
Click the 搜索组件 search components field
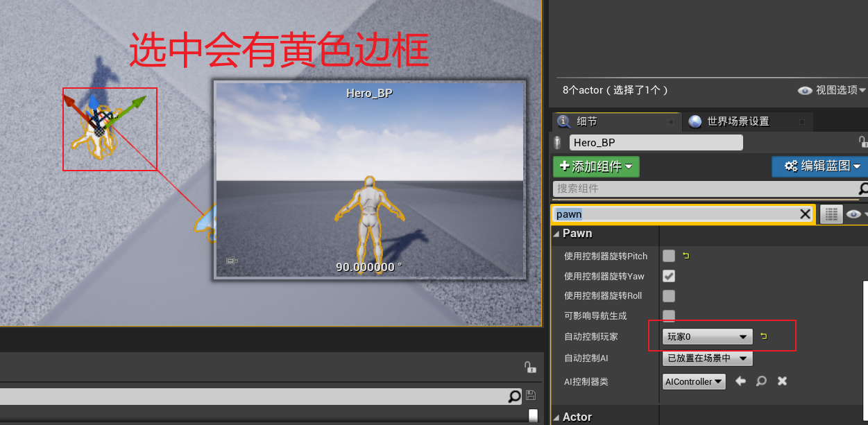(x=705, y=189)
